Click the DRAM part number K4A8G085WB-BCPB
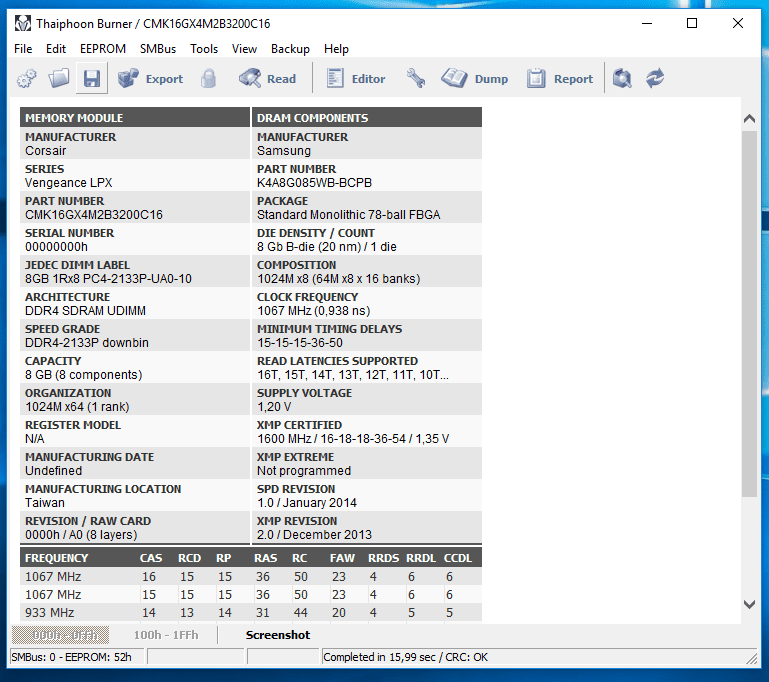The width and height of the screenshot is (769, 682). coord(314,183)
